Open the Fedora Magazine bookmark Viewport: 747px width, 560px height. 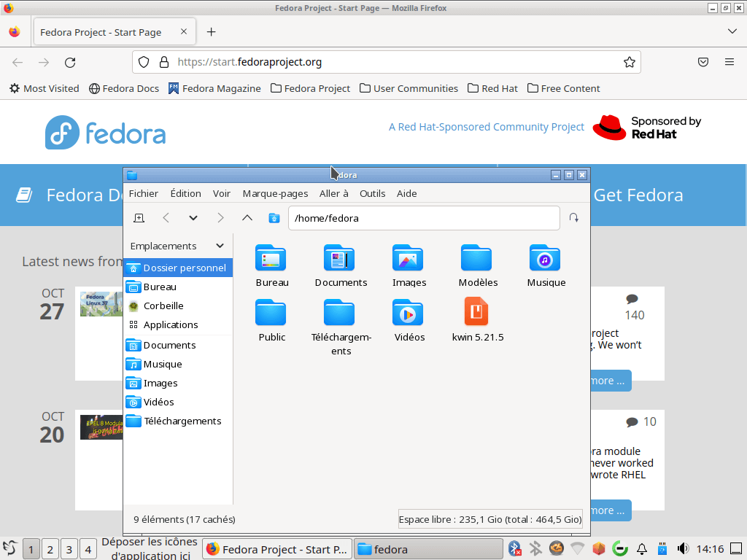(214, 88)
